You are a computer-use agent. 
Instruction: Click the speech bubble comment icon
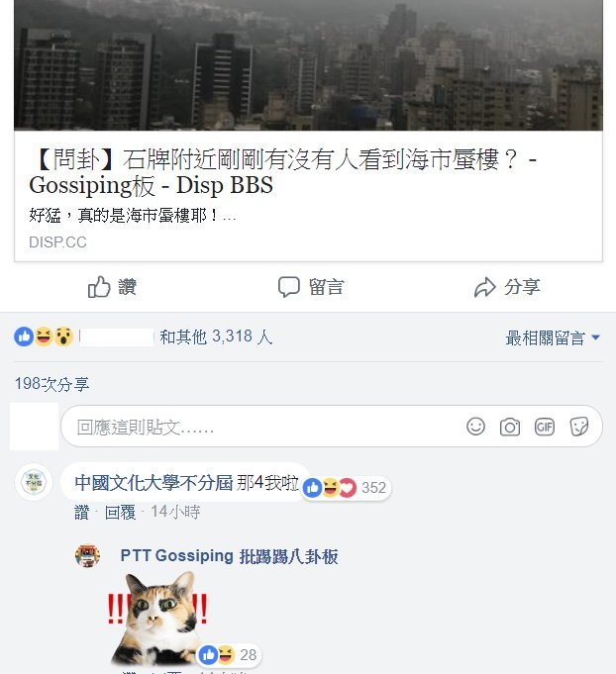(x=288, y=287)
